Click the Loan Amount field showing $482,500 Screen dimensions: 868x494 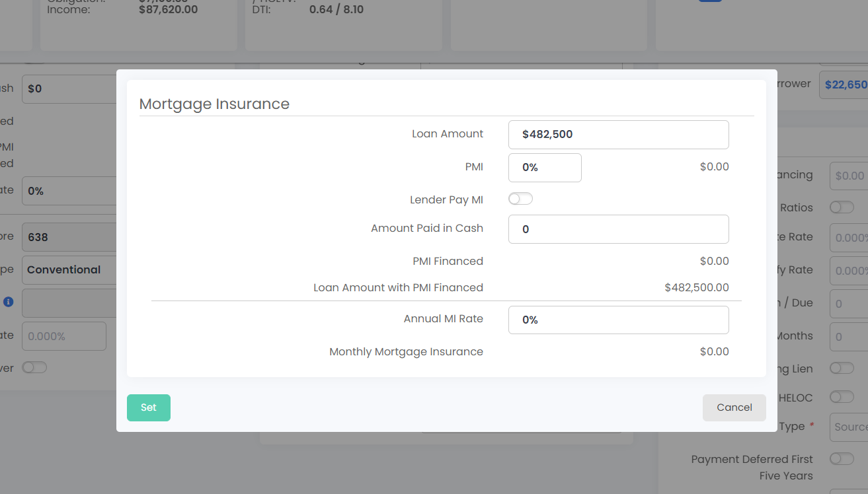click(x=619, y=135)
